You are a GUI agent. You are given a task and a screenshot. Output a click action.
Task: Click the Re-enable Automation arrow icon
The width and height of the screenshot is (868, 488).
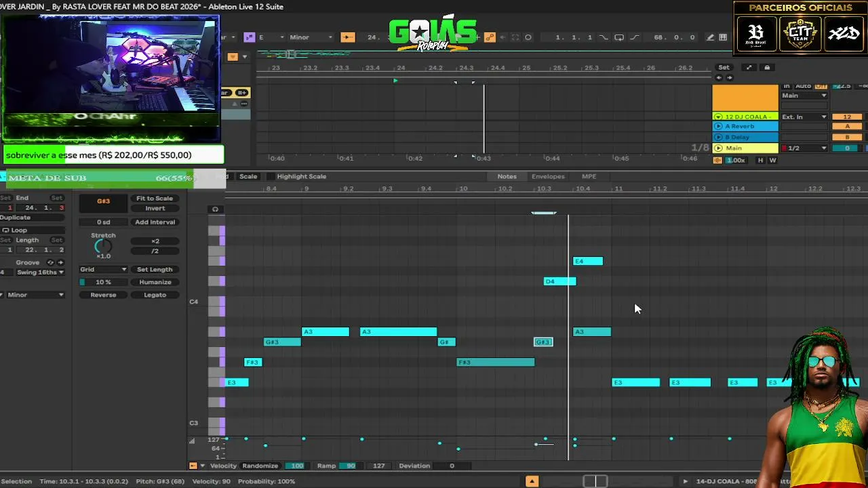click(x=503, y=37)
